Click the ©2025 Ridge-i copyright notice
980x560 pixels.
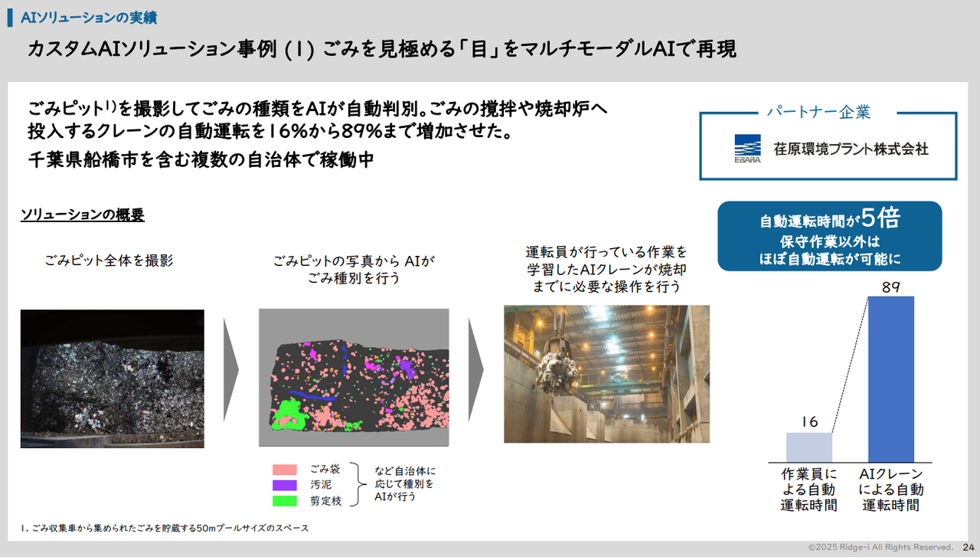click(x=880, y=548)
